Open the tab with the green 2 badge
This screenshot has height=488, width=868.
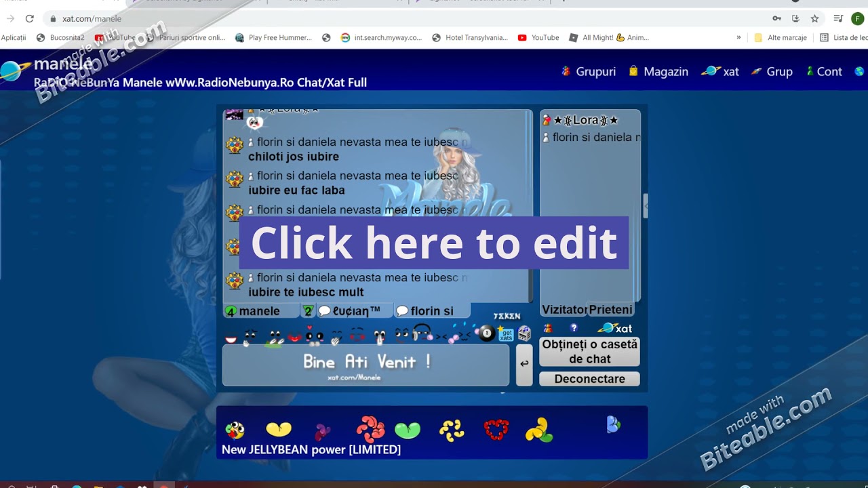[x=308, y=311]
